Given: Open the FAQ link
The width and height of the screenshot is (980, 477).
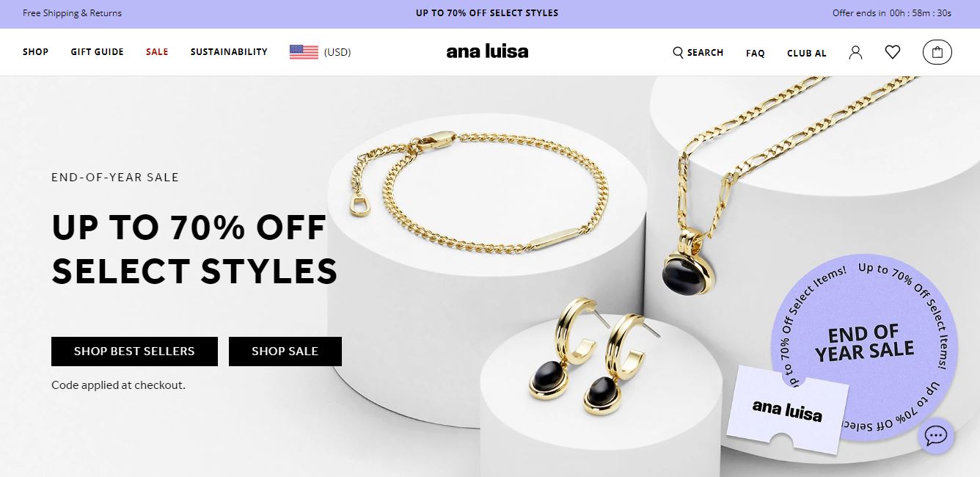Looking at the screenshot, I should [756, 53].
